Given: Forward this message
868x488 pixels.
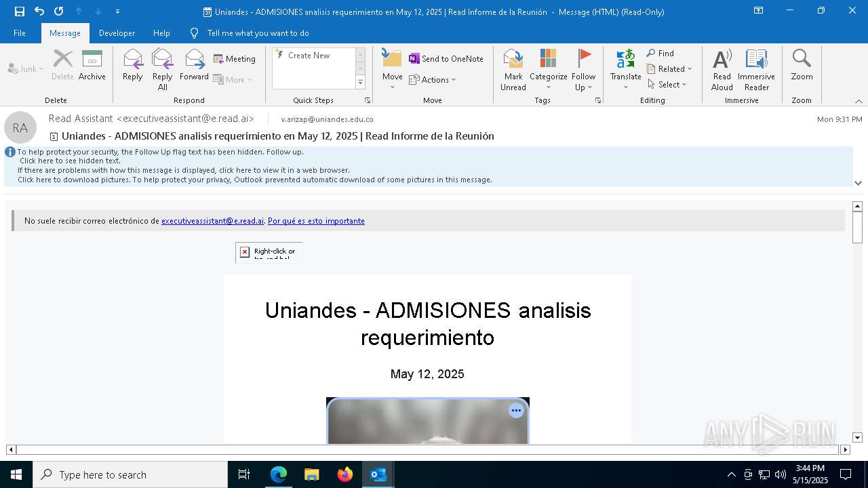Looking at the screenshot, I should click(x=194, y=66).
